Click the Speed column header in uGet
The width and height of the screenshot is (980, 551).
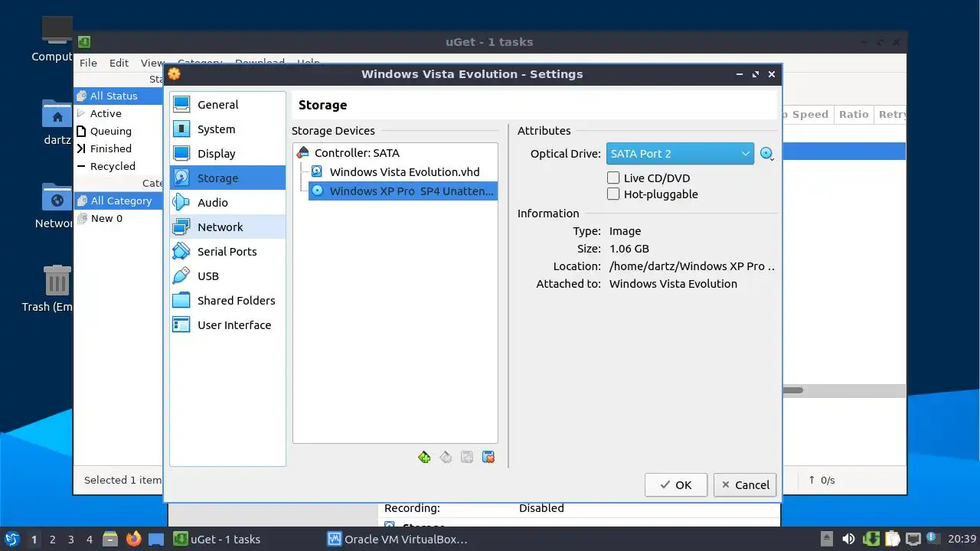(x=809, y=114)
